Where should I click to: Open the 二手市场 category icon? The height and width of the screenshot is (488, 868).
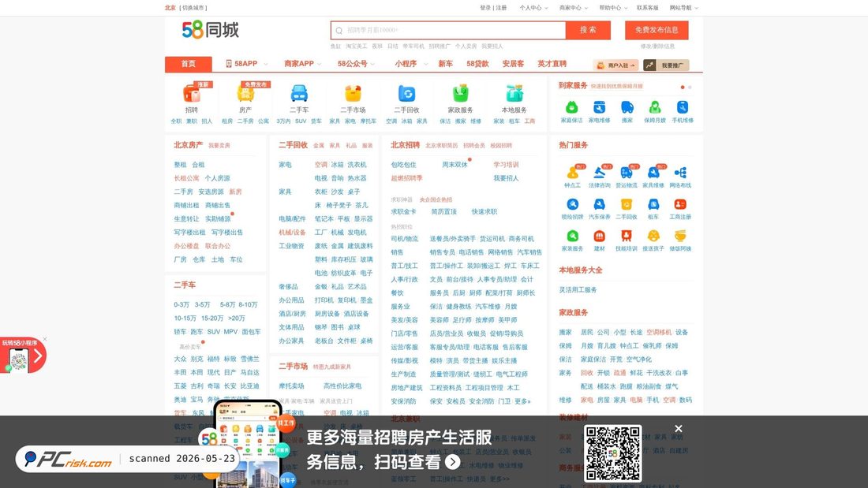(x=353, y=94)
